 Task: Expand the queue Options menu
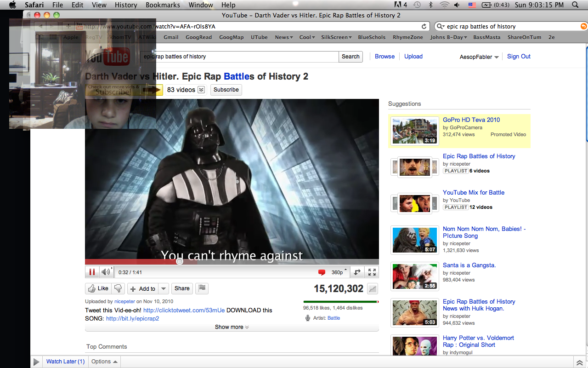104,362
